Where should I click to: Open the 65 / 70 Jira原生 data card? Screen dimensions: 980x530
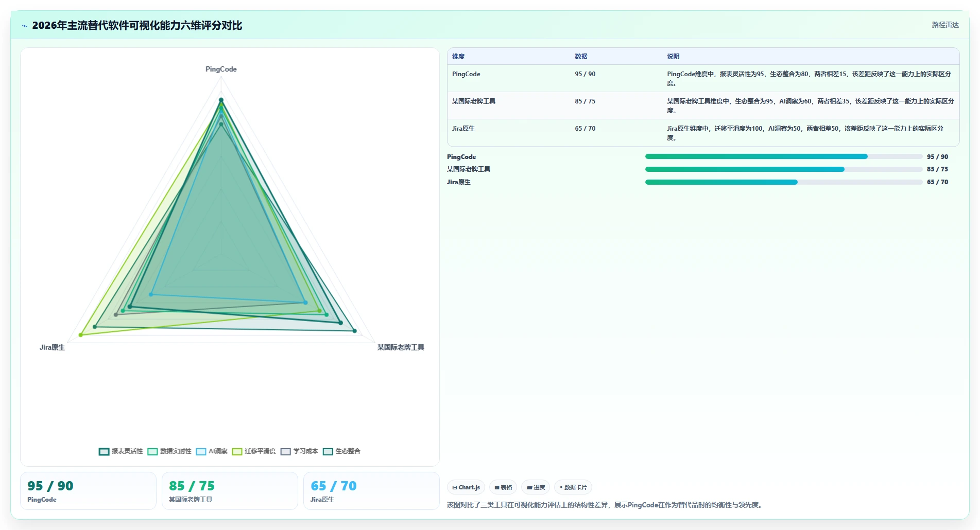pyautogui.click(x=371, y=491)
